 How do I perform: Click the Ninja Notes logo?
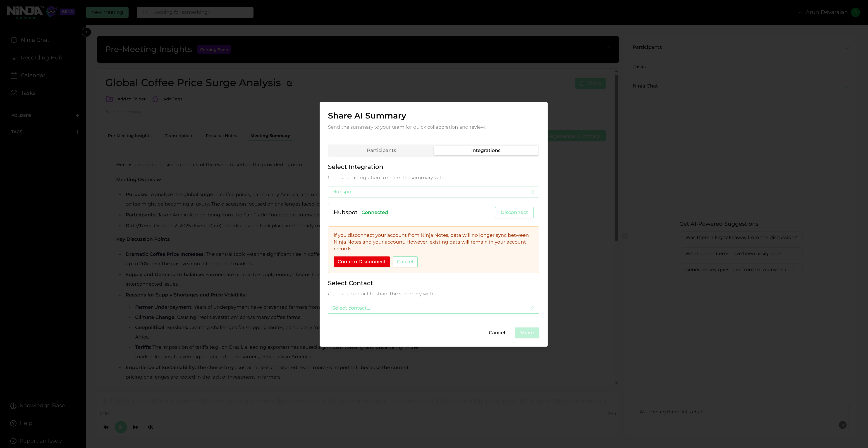coord(32,12)
